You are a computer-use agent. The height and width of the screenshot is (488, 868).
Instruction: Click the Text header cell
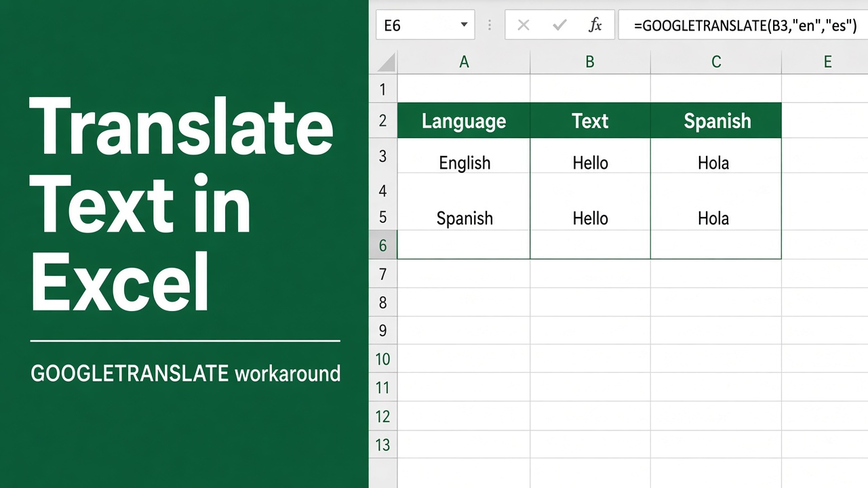point(590,121)
